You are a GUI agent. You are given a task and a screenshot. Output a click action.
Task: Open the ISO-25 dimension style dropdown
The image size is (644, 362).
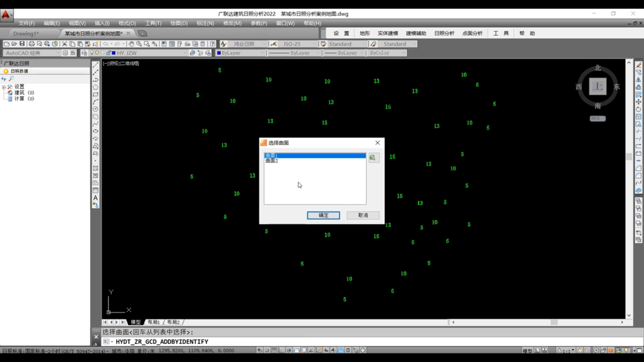(315, 44)
